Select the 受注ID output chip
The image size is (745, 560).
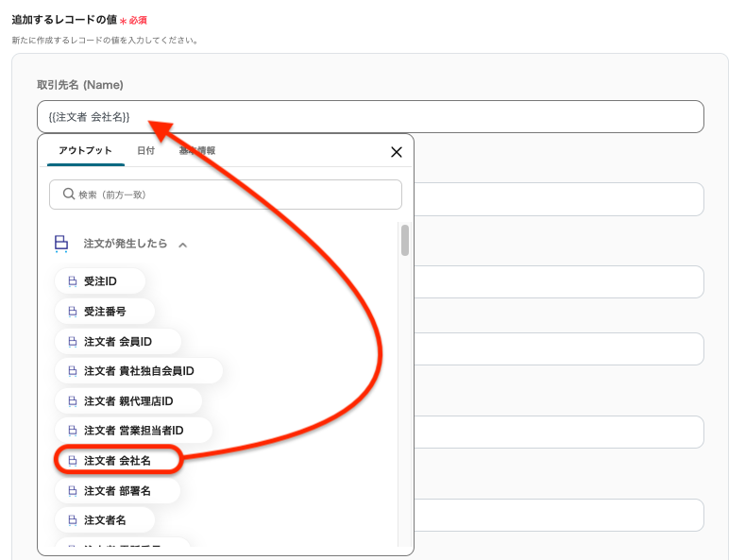click(100, 281)
